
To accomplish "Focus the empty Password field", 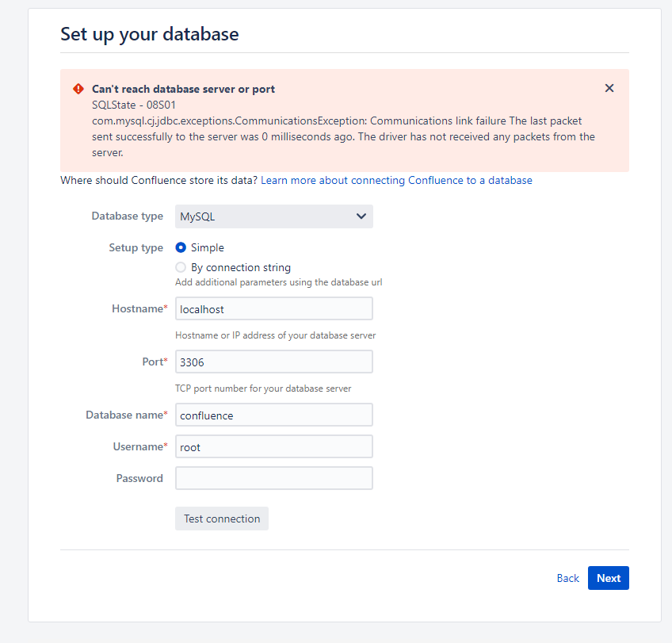I will (274, 478).
